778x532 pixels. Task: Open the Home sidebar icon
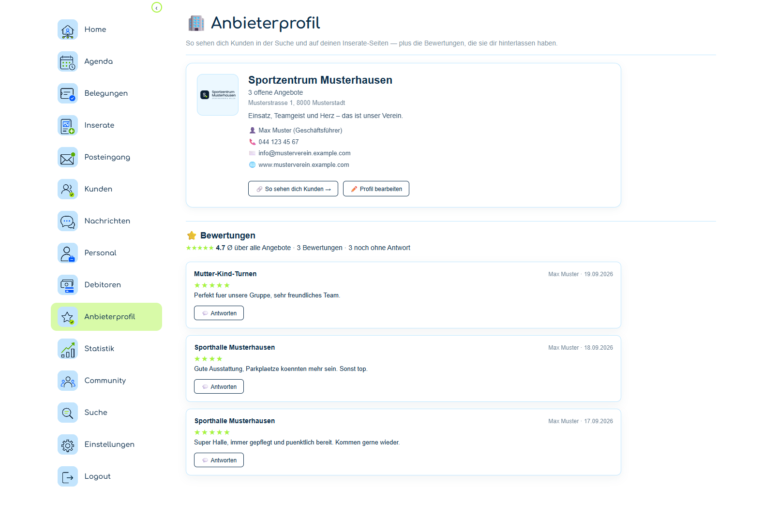68,30
